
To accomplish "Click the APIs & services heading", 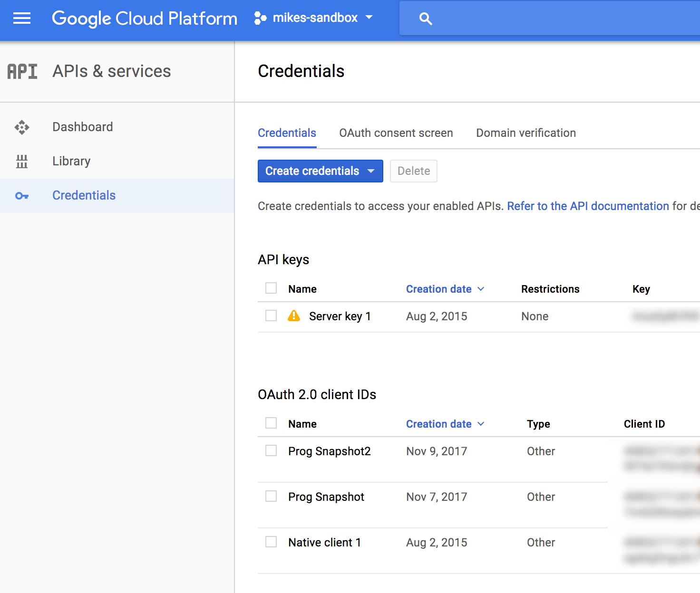I will pos(112,71).
